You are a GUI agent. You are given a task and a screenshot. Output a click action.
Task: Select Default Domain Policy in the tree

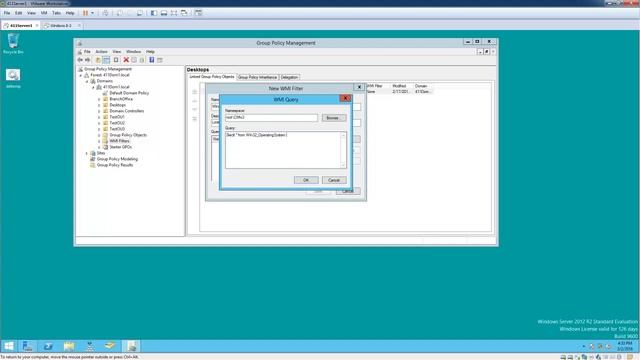pyautogui.click(x=129, y=93)
